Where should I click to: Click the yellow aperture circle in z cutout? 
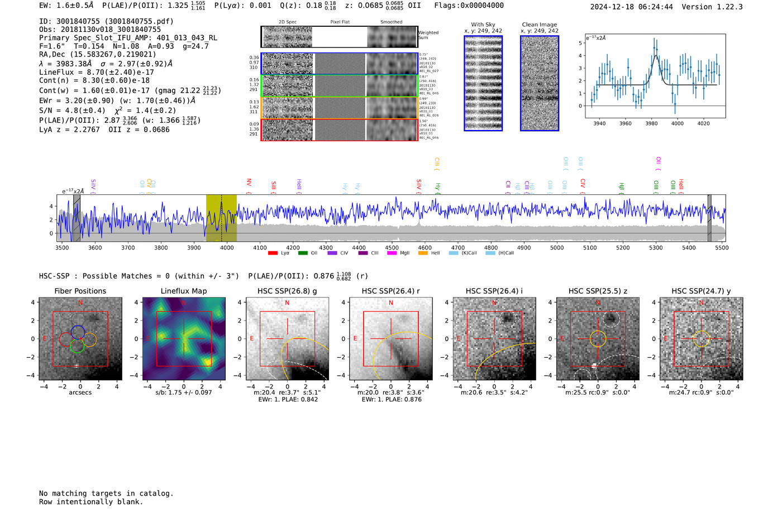[598, 338]
